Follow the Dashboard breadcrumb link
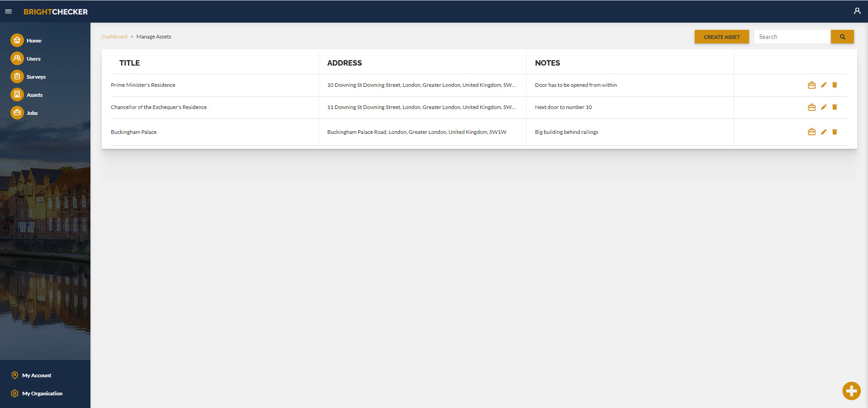Viewport: 868px width, 408px height. 114,37
